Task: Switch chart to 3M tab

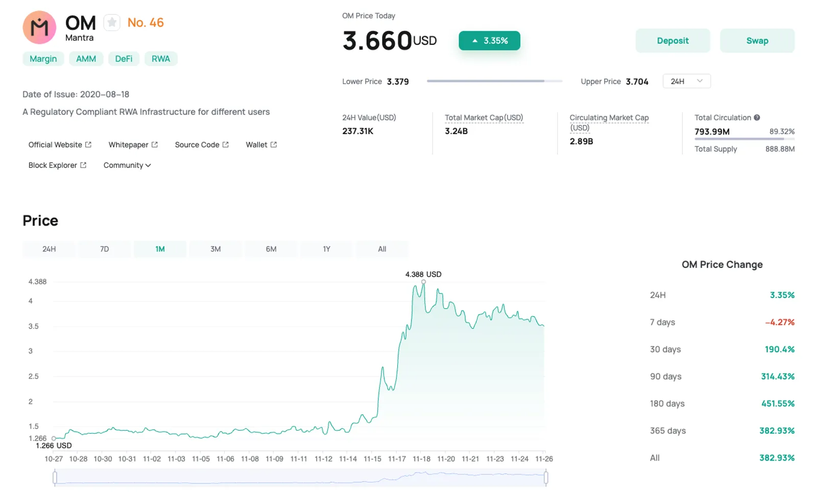Action: [215, 249]
